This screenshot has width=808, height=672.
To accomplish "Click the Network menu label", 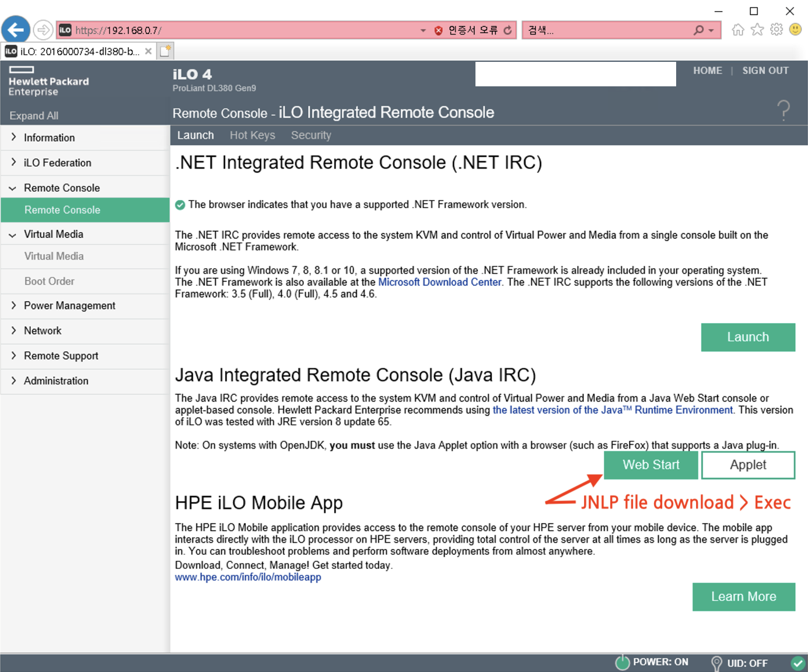I will tap(43, 331).
